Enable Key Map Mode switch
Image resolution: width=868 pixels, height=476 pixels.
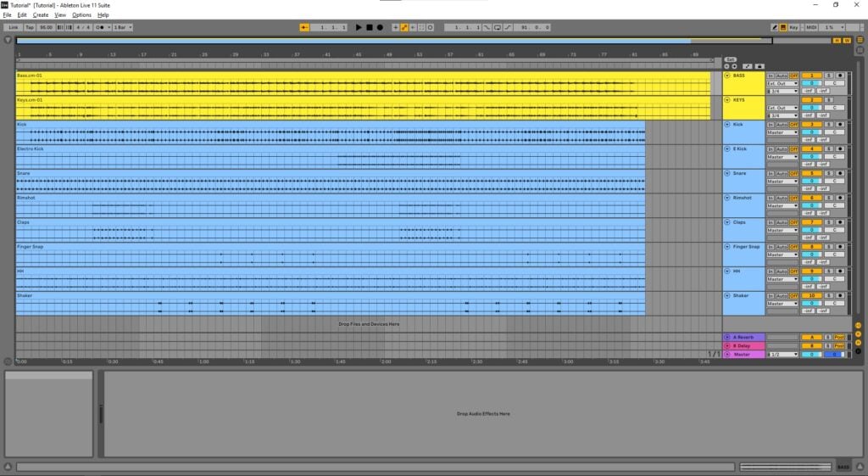pyautogui.click(x=793, y=27)
